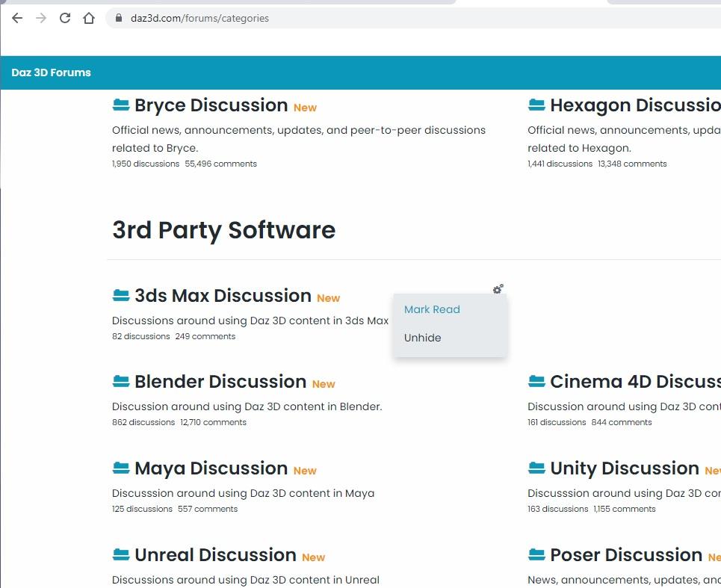The width and height of the screenshot is (721, 588).
Task: Select Mark Read in the options menu
Action: 432,309
